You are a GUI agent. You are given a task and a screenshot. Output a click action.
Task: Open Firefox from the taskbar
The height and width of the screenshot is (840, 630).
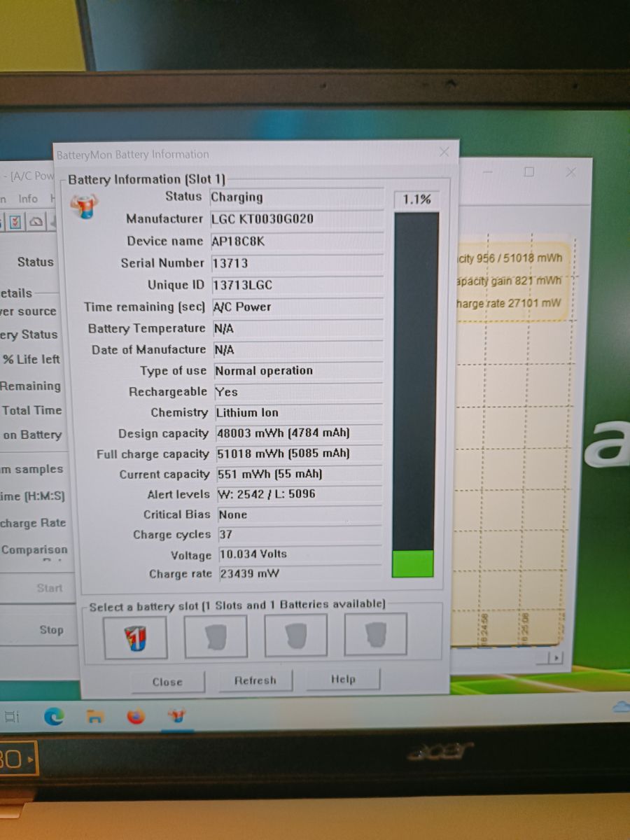[135, 716]
